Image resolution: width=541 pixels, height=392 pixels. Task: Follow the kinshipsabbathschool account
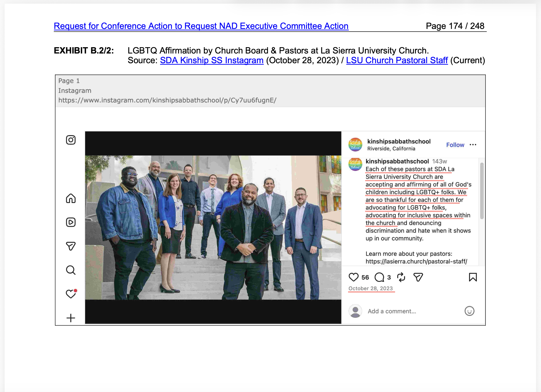point(455,145)
